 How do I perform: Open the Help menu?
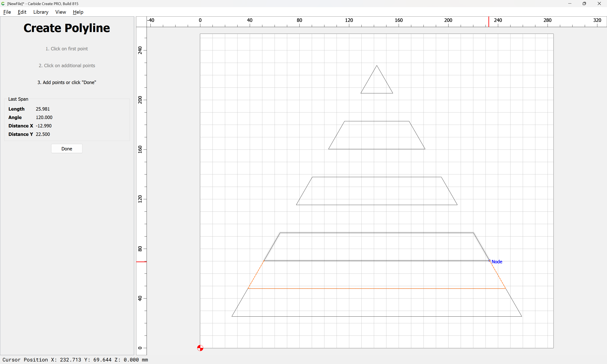click(78, 12)
